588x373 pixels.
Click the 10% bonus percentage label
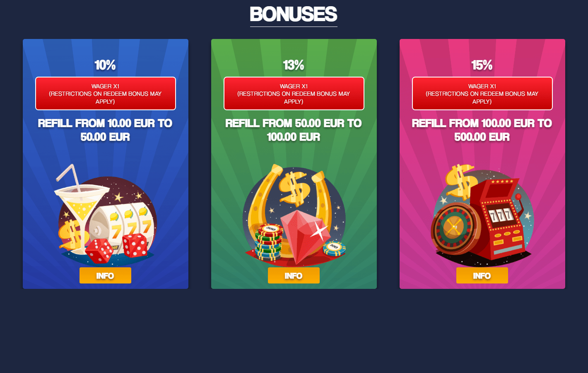[105, 65]
